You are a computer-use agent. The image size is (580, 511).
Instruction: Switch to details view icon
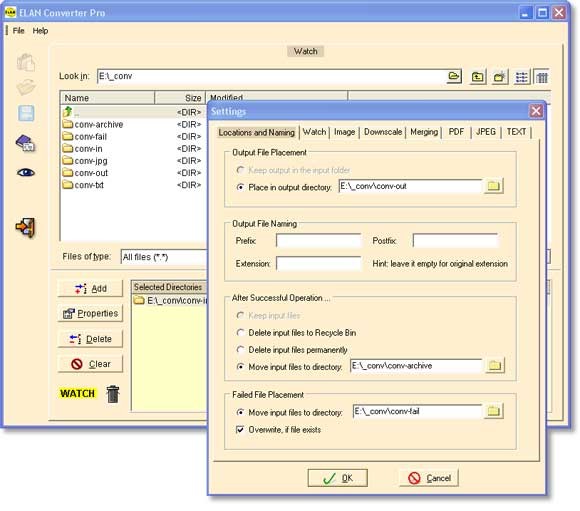point(542,77)
